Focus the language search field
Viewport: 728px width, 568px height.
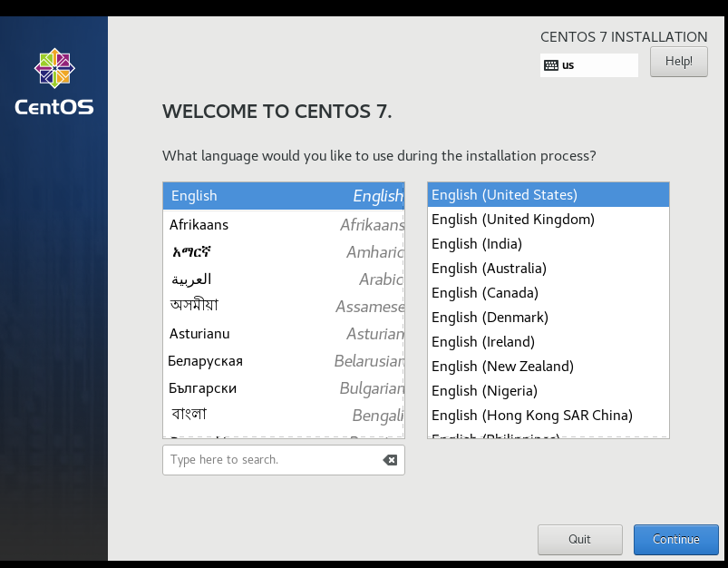click(x=284, y=460)
